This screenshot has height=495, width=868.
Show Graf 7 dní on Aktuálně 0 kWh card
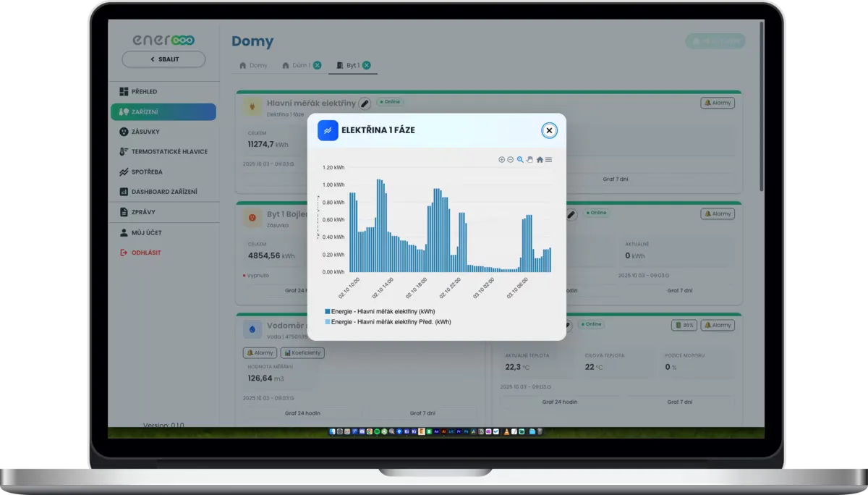(678, 290)
